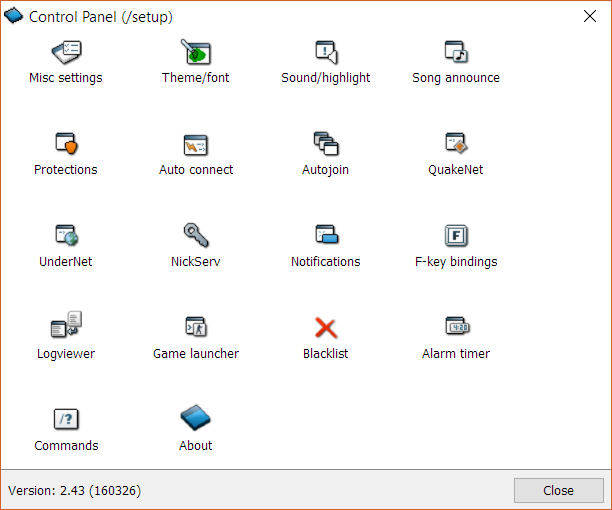Click the "F-key bindings" label
The image size is (612, 510).
[x=456, y=261]
